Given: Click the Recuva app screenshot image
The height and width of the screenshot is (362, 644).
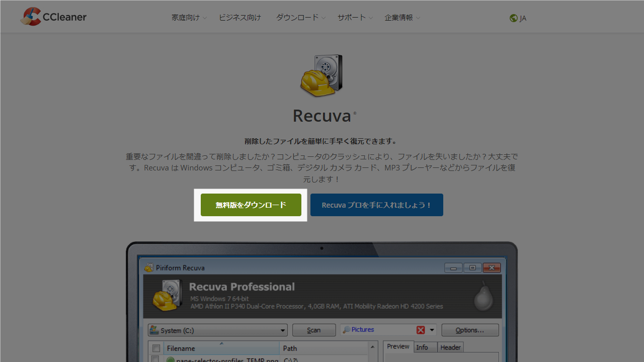Looking at the screenshot, I should tap(322, 302).
